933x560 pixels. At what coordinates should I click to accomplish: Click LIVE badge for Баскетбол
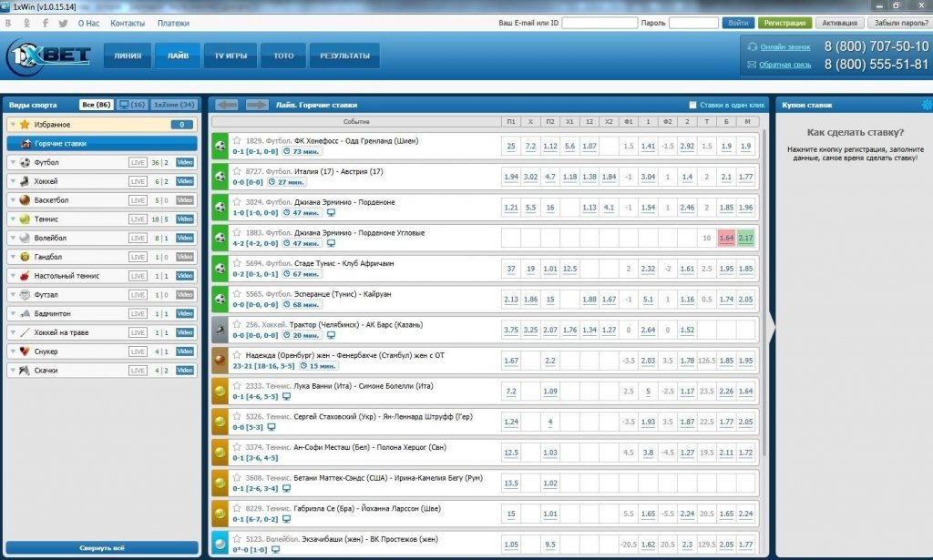[x=138, y=200]
